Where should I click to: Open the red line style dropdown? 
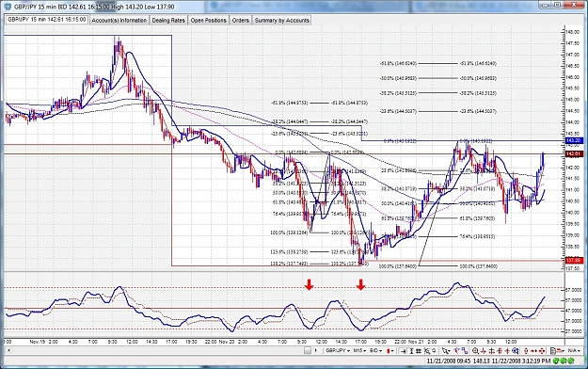click(x=562, y=351)
